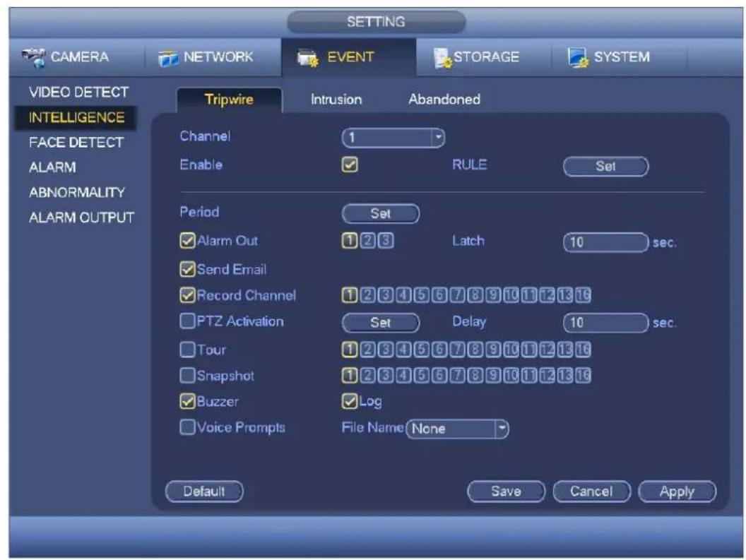746x560 pixels.
Task: Toggle Snapshot channel number 13
Action: pyautogui.click(x=564, y=376)
